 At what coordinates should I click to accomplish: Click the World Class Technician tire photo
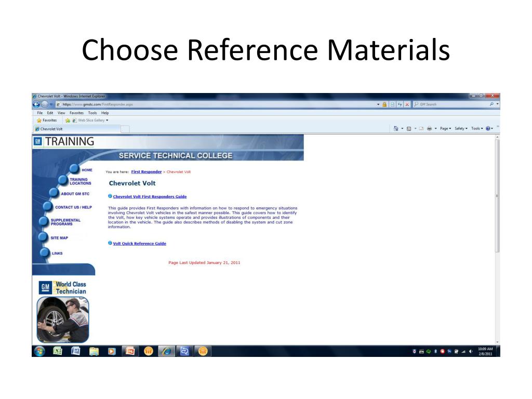(x=63, y=320)
